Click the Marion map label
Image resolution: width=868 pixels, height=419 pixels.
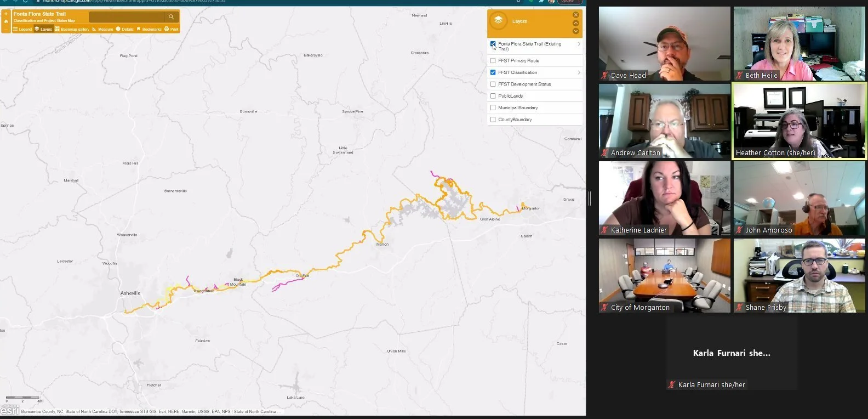(x=382, y=244)
